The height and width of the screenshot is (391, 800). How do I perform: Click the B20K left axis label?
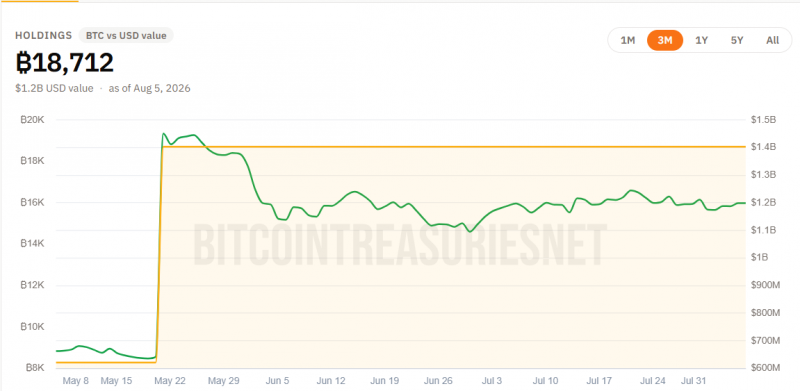coord(33,120)
